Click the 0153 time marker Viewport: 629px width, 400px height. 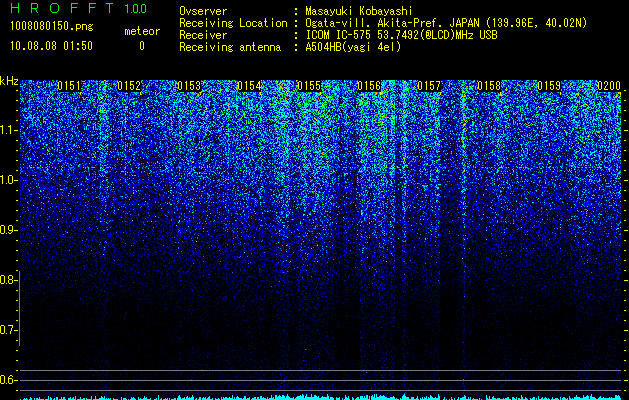[x=189, y=86]
